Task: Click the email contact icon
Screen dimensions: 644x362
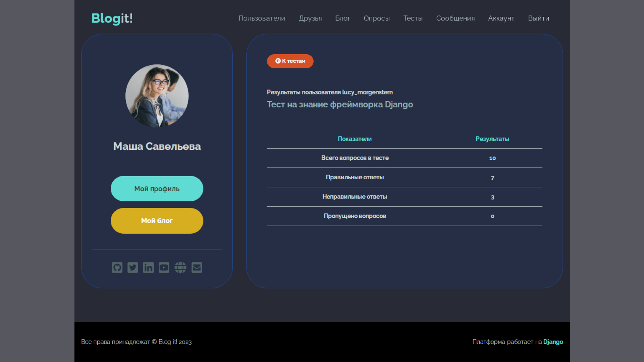Action: click(x=196, y=267)
